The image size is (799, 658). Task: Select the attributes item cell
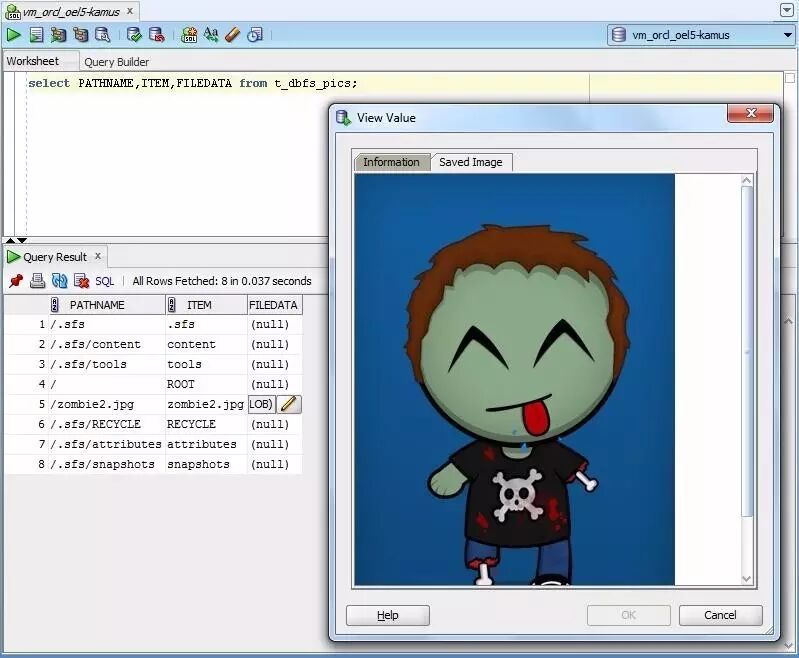point(206,444)
